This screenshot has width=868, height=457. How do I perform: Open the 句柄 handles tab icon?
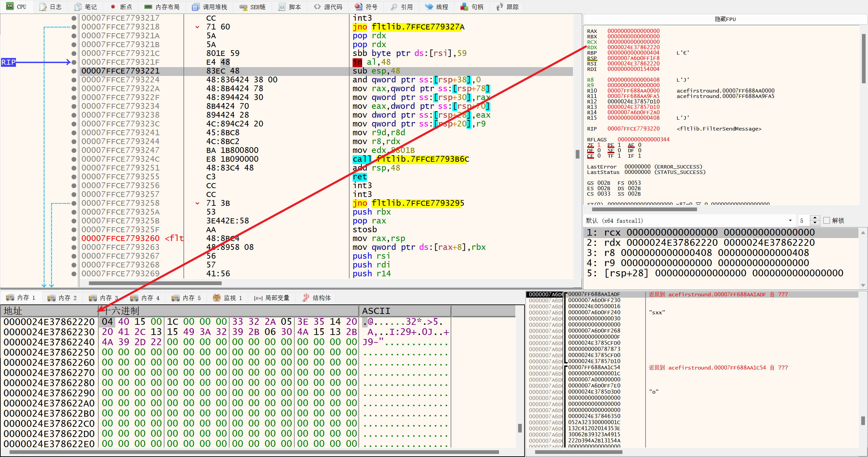coord(464,7)
